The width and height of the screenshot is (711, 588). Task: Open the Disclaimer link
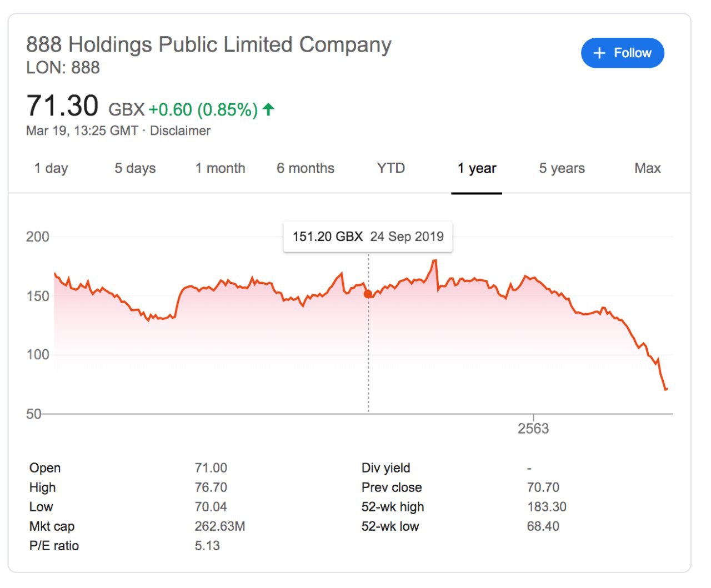click(x=180, y=131)
